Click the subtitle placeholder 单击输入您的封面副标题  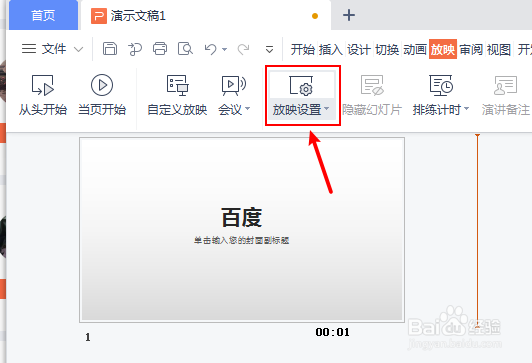242,241
